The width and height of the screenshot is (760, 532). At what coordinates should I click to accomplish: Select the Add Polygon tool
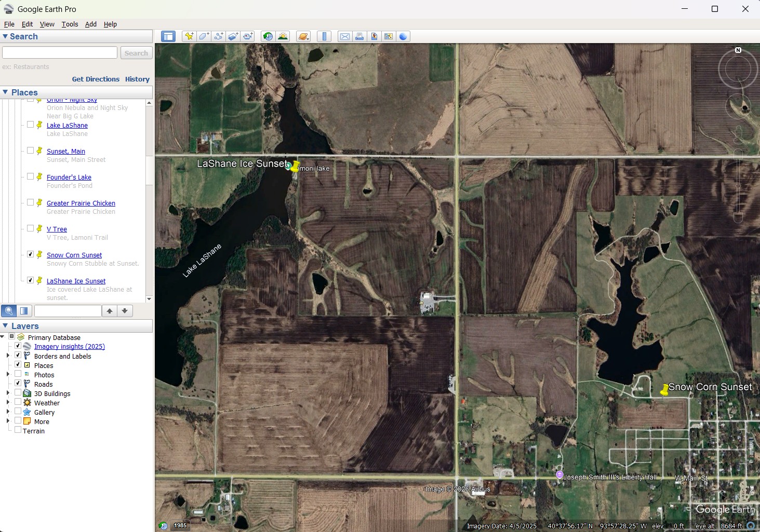click(204, 36)
